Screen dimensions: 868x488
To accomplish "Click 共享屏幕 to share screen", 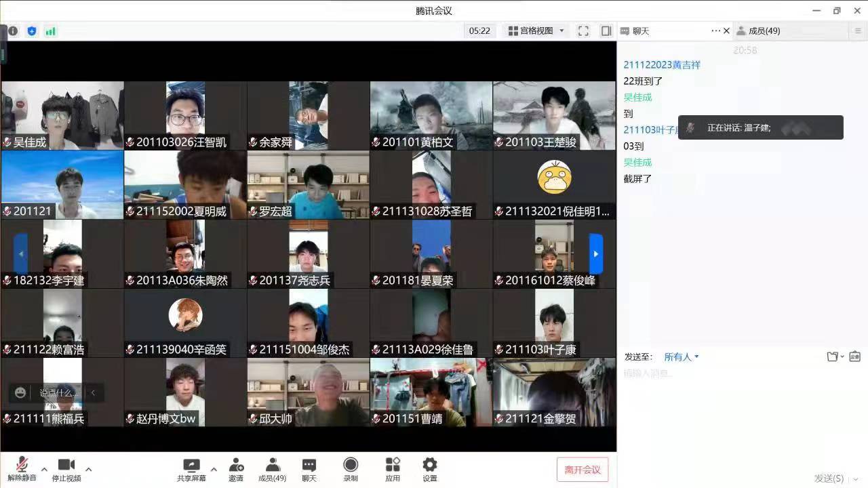I will pyautogui.click(x=192, y=469).
